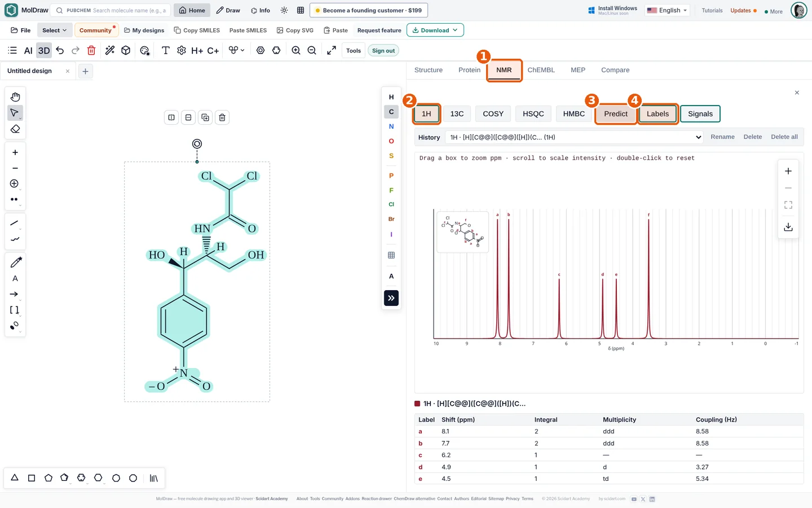This screenshot has height=508, width=812.
Task: Toggle the Signals button
Action: click(700, 113)
